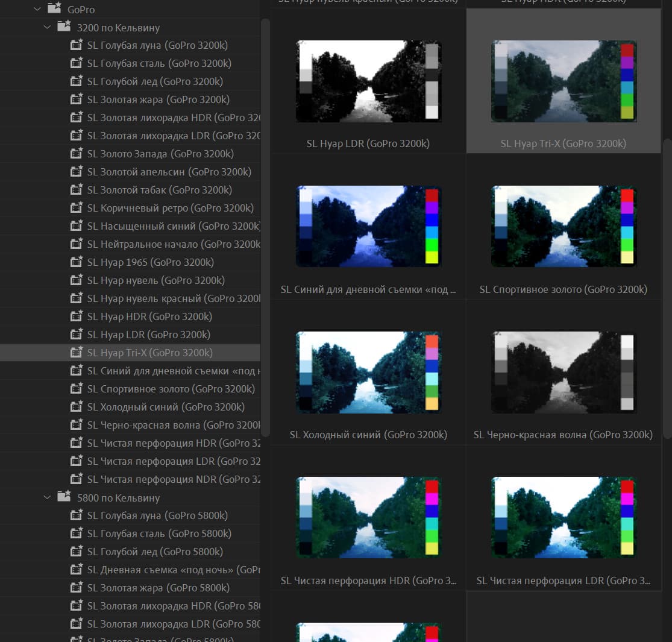The width and height of the screenshot is (672, 642).
Task: Select SL Нуар LDR (GoPro 3200k) in tree
Action: pyautogui.click(x=130, y=335)
